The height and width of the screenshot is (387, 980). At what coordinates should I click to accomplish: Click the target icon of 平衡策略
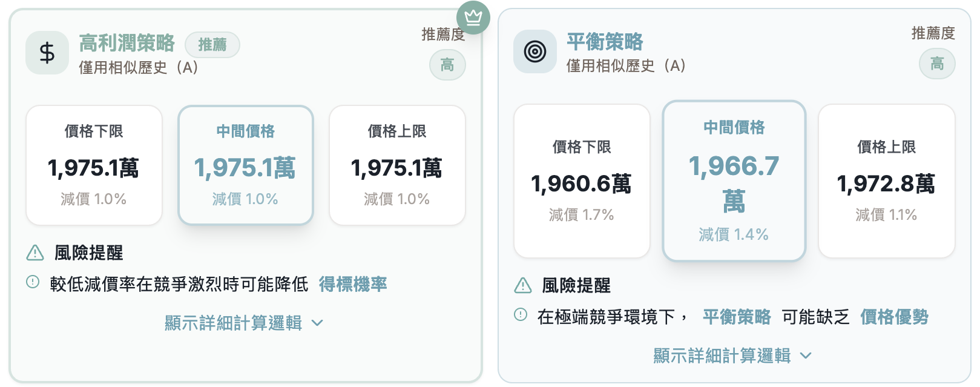tap(535, 51)
